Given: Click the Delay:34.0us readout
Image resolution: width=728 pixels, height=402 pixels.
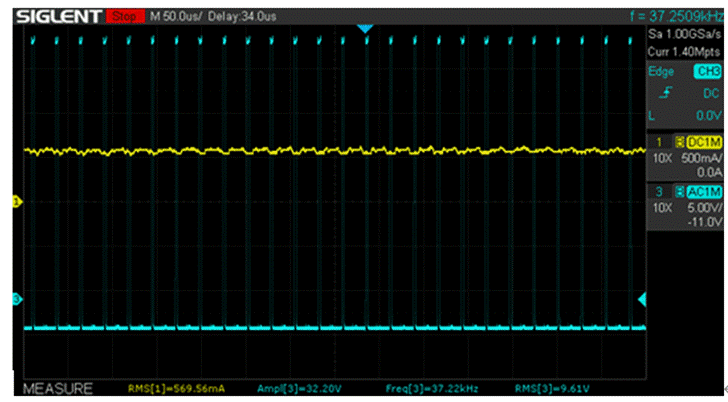Looking at the screenshot, I should click(240, 17).
